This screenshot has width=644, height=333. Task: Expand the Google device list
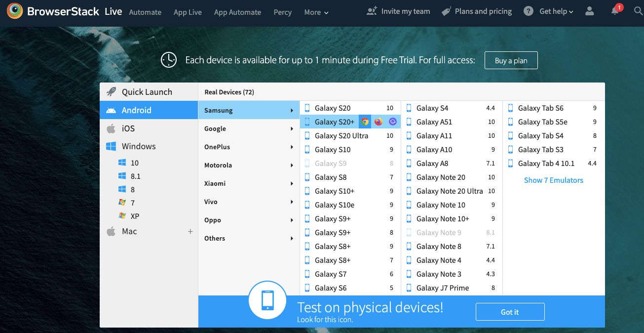(x=215, y=128)
